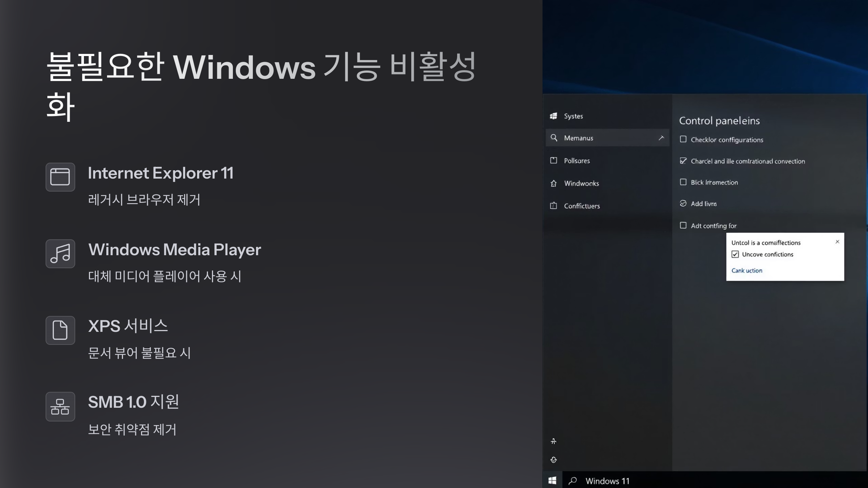Click the magnifier icon beside Memanus

point(554,138)
